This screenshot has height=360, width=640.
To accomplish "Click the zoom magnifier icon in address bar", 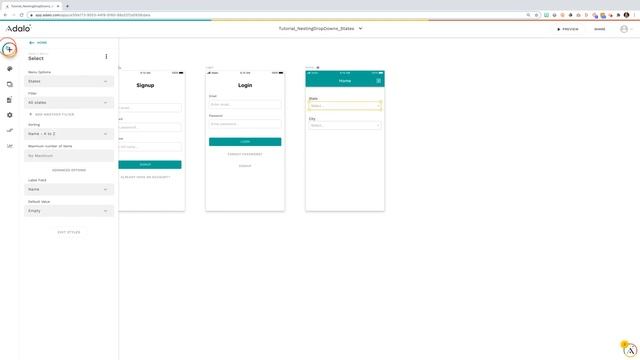I will [x=528, y=15].
